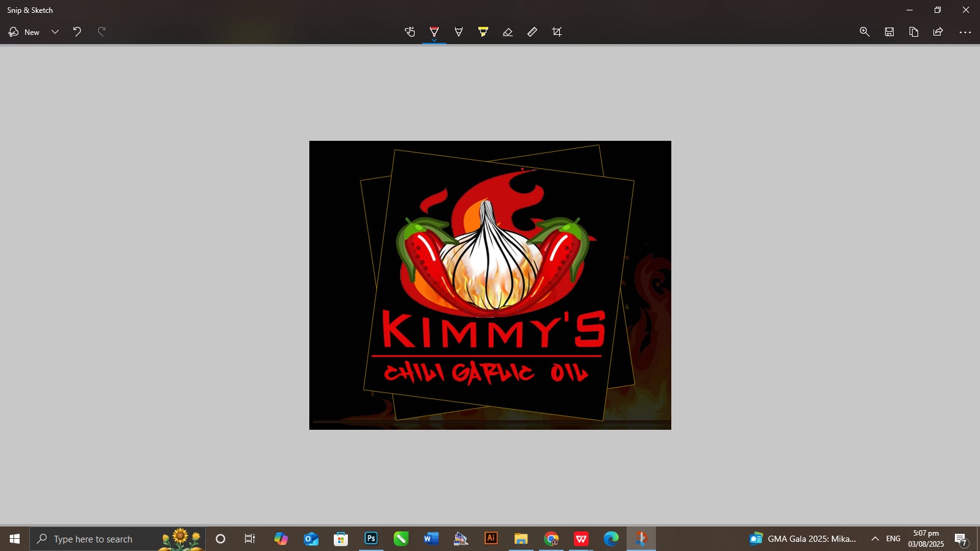Image resolution: width=980 pixels, height=551 pixels.
Task: Open the taskbar app between Word and Illustrator
Action: click(x=461, y=539)
